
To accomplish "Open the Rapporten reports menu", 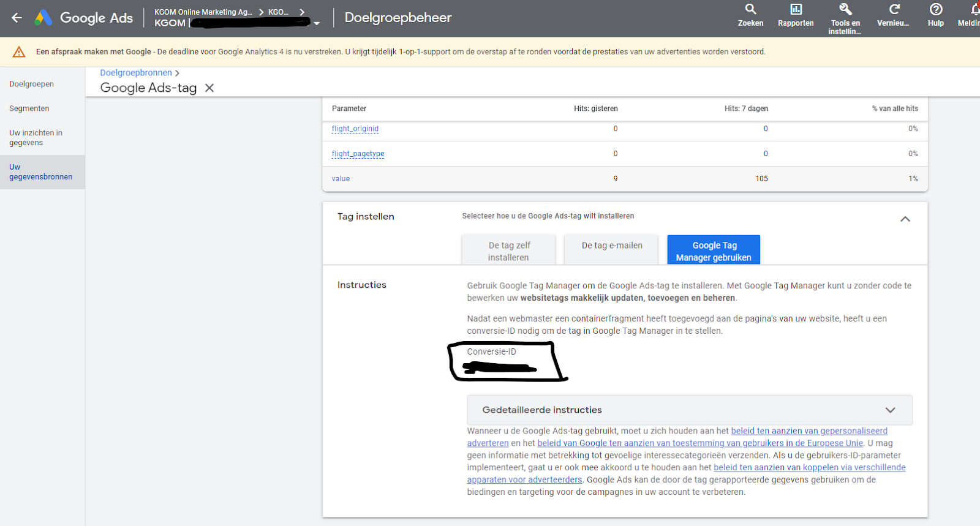I will (x=796, y=16).
